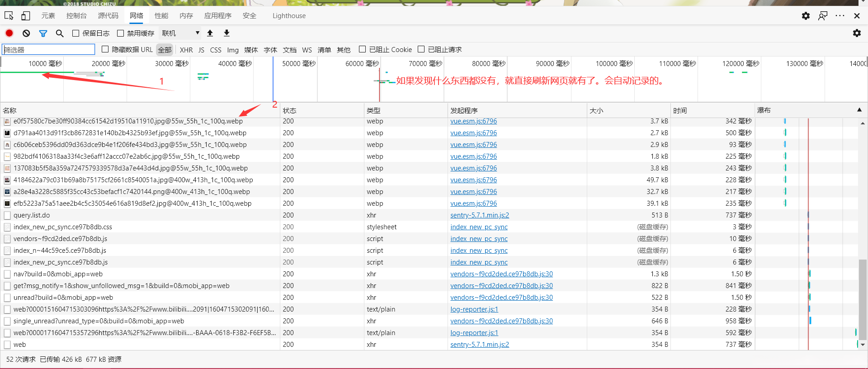Filter requests by XHR
Viewport: 868px width, 369px height.
click(186, 50)
